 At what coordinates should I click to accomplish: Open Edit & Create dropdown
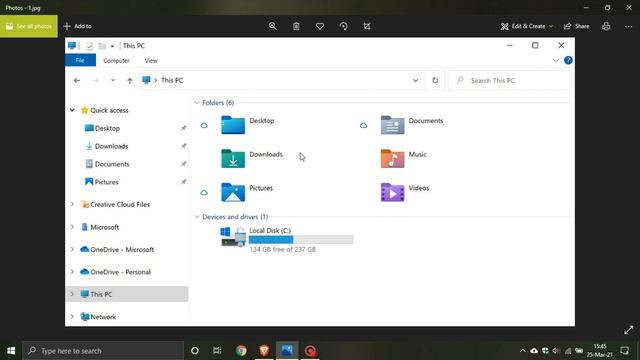[527, 26]
